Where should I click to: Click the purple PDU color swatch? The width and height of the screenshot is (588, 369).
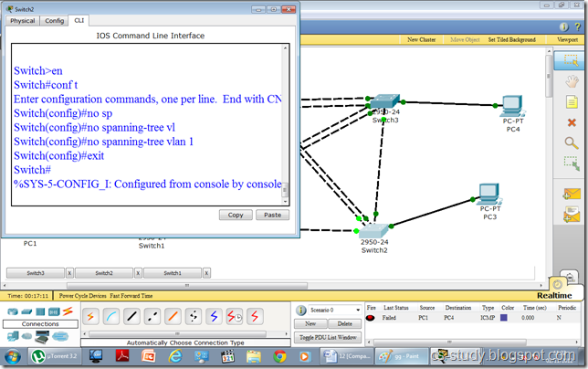[x=503, y=318]
